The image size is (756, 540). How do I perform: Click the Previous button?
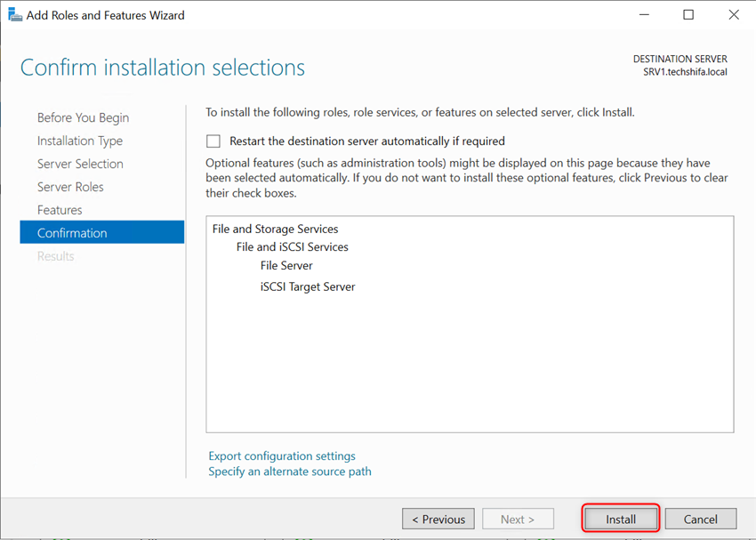click(x=438, y=519)
